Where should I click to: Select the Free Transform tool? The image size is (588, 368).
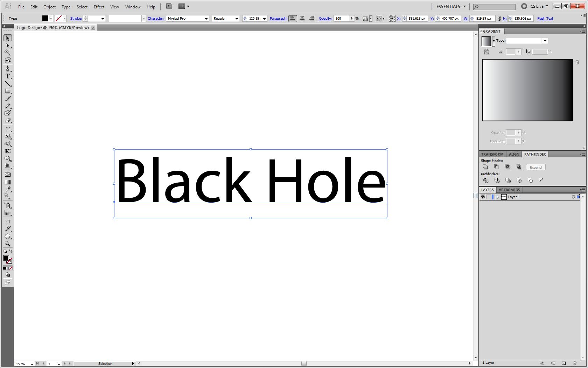(8, 151)
